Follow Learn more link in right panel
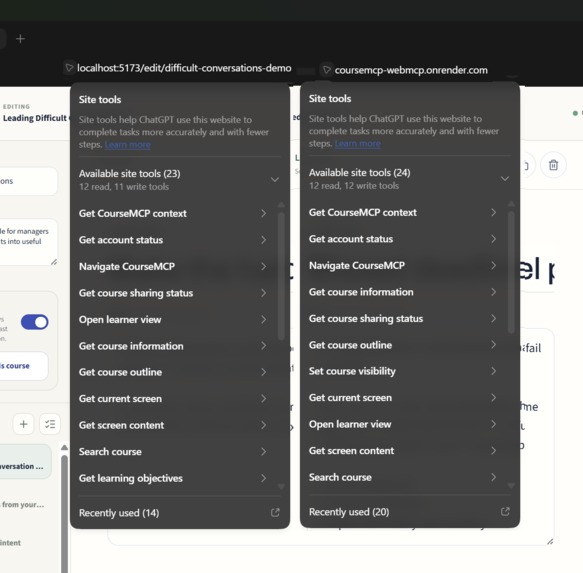This screenshot has width=583, height=573. point(358,144)
